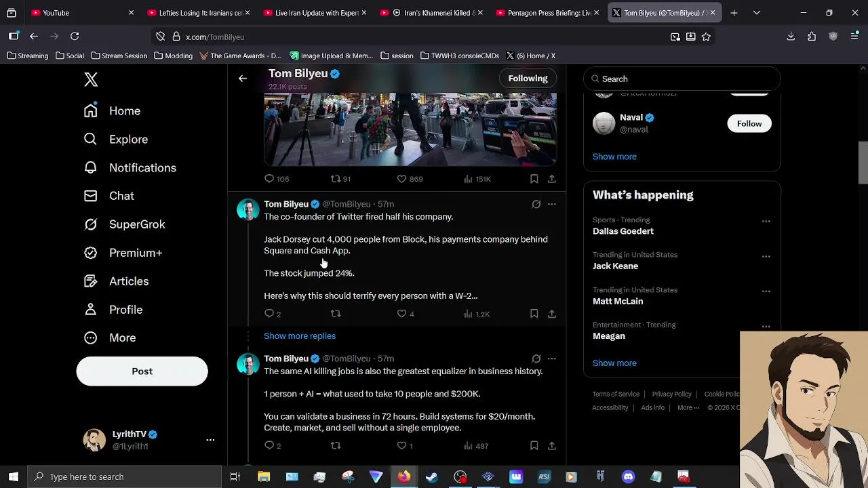Open the Streaming bookmarks folder

pos(27,56)
